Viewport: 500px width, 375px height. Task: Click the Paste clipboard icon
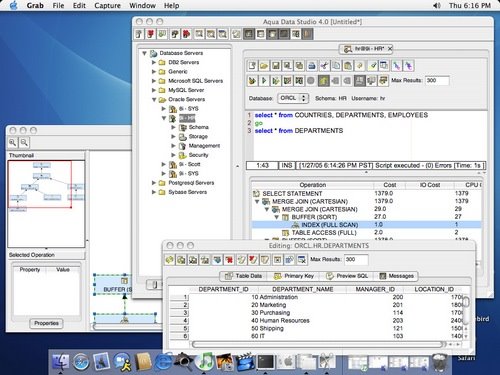click(x=348, y=66)
